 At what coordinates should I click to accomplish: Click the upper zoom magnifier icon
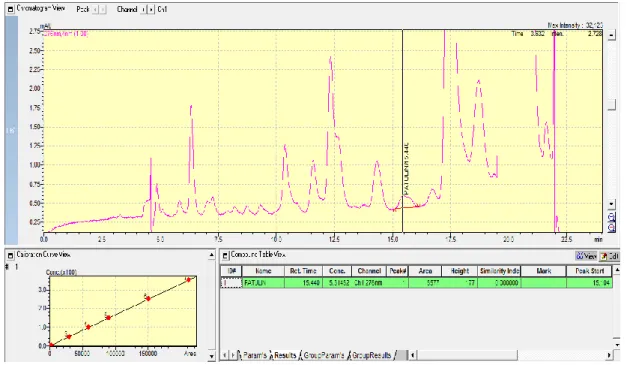tap(611, 217)
